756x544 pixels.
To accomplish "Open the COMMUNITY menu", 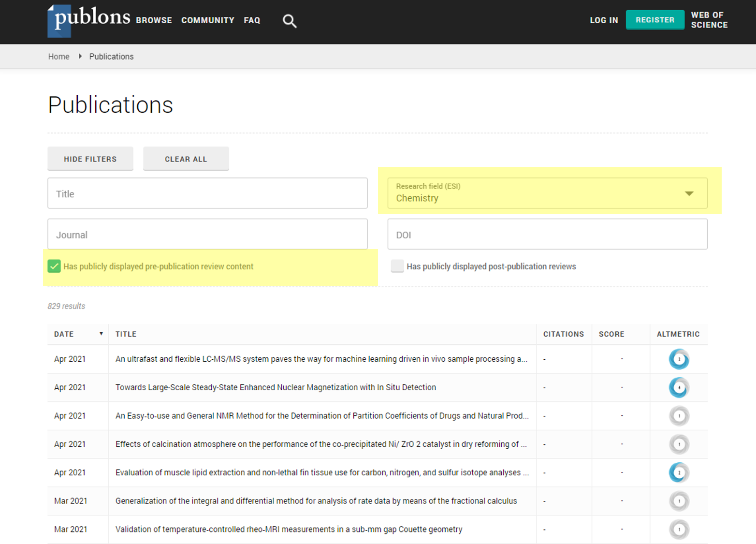I will point(207,20).
